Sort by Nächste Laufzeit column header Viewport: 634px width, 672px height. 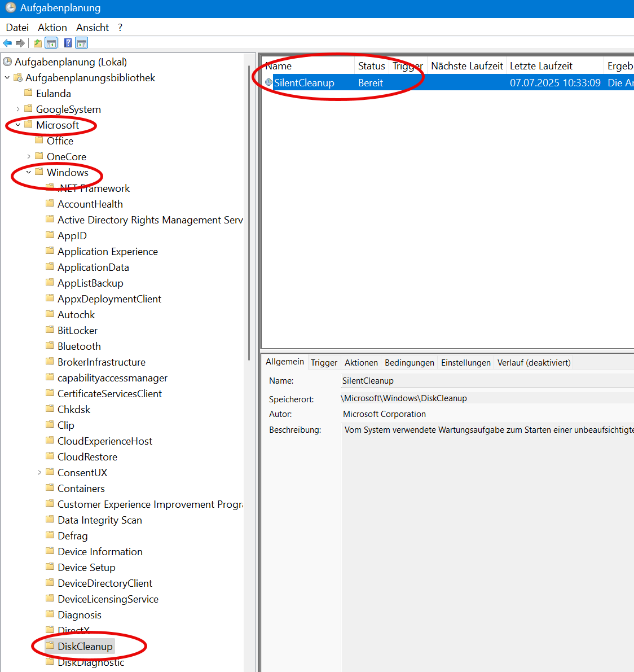coord(466,65)
